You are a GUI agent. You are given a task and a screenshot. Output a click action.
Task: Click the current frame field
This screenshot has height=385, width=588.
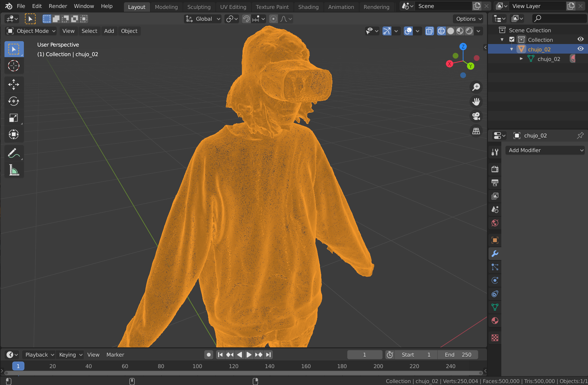tap(365, 355)
